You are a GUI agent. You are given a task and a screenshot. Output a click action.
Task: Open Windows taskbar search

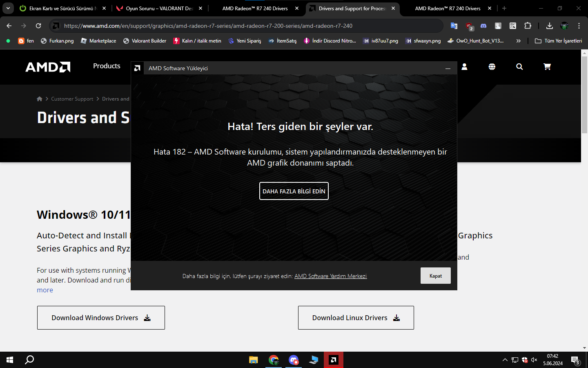[x=29, y=360]
